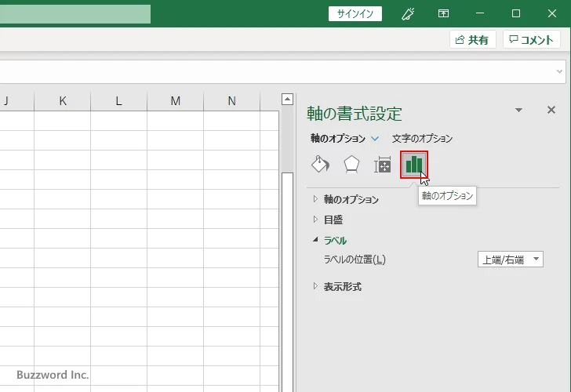This screenshot has height=392, width=571.
Task: Select column N header
Action: tap(231, 101)
